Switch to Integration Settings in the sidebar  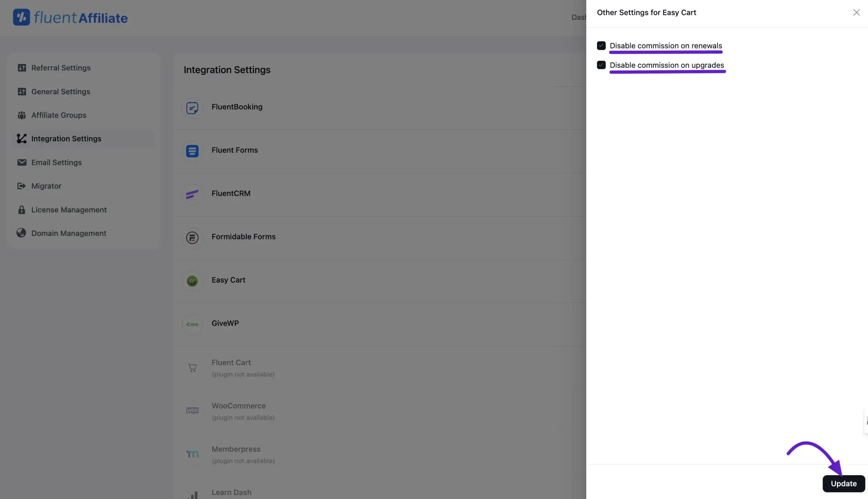(x=66, y=138)
